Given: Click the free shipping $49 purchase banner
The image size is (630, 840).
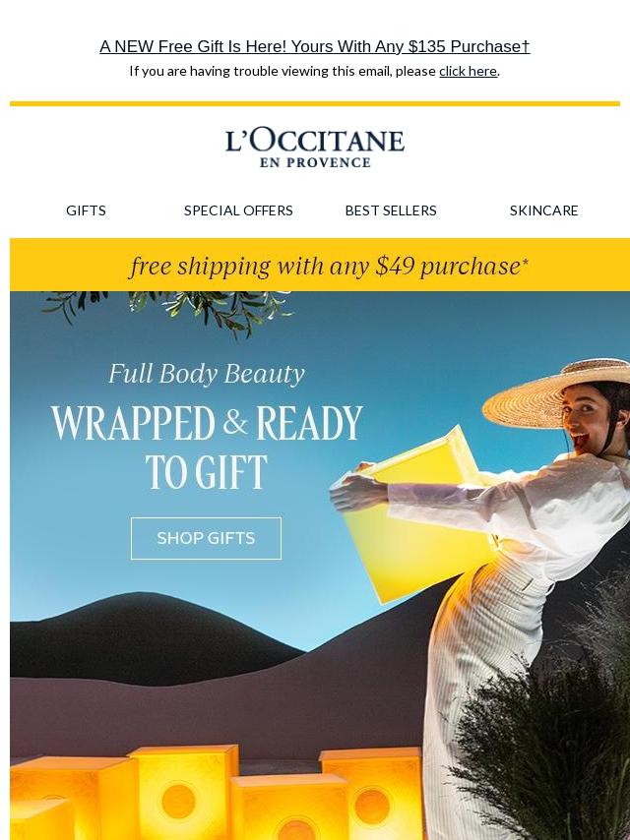Looking at the screenshot, I should click(x=320, y=266).
